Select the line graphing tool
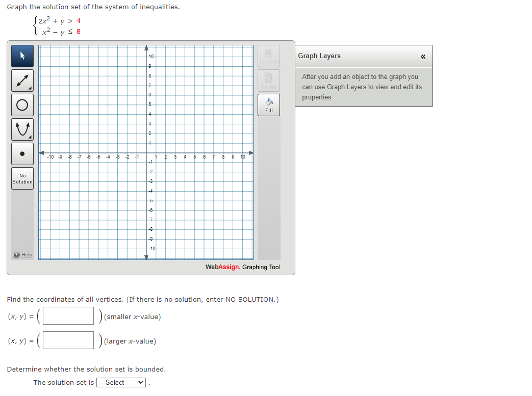 tap(22, 80)
